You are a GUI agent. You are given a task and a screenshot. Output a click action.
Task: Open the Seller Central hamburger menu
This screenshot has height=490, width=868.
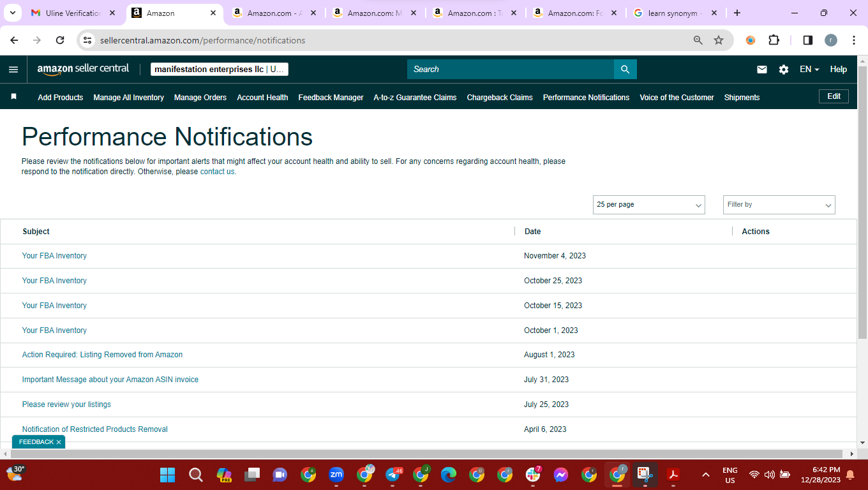(13, 70)
